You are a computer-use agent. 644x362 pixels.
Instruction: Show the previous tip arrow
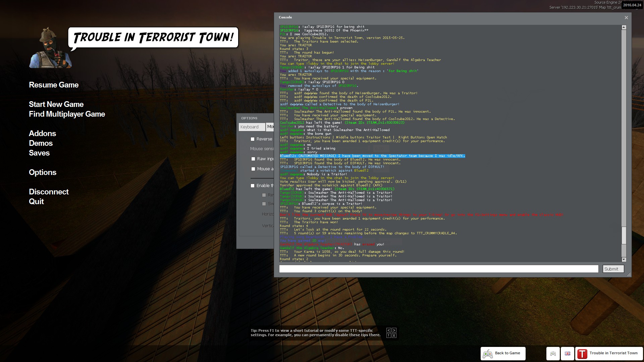[388, 330]
